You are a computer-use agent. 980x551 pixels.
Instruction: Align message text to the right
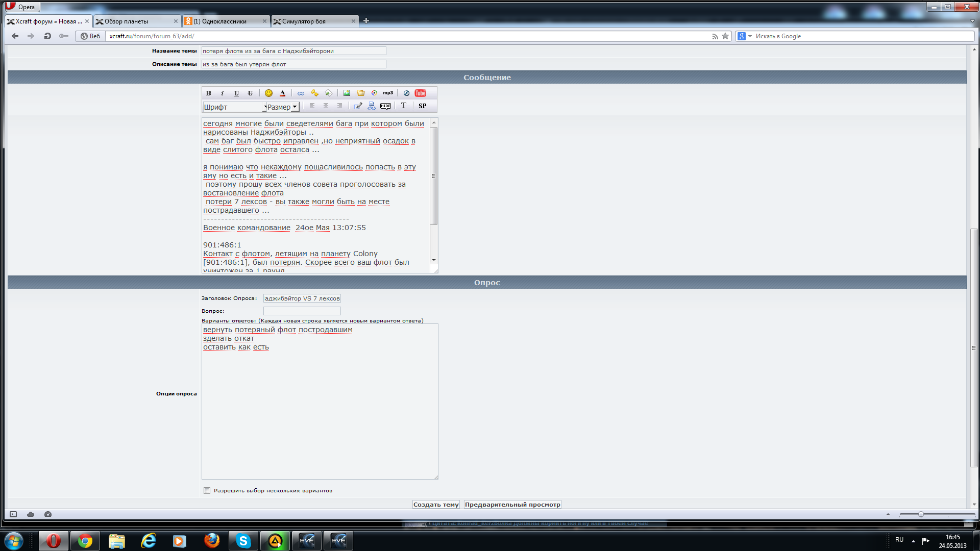click(x=339, y=106)
